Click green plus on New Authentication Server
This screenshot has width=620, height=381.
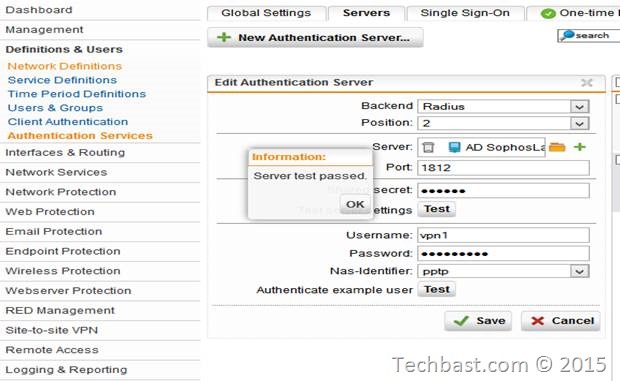click(224, 38)
